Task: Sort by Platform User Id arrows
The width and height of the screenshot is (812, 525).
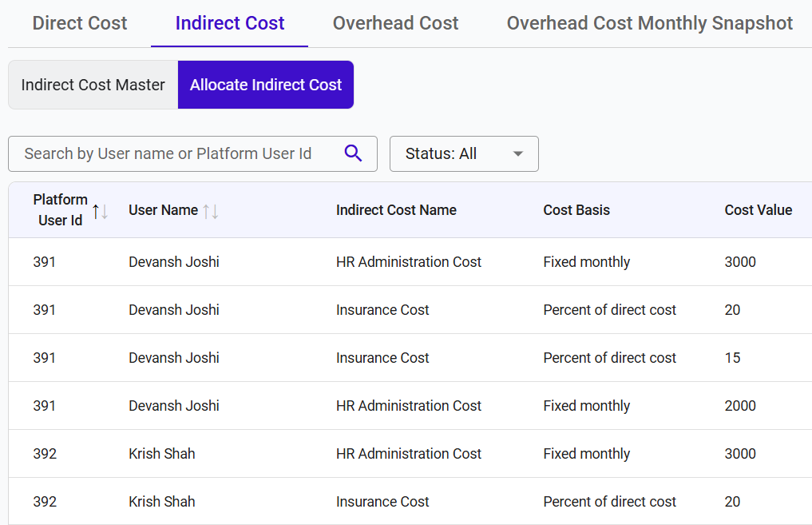Action: [100, 212]
